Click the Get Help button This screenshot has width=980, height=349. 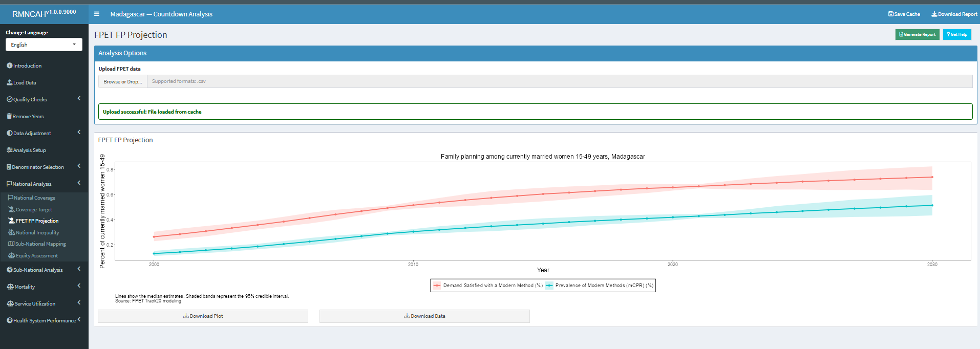click(x=957, y=34)
